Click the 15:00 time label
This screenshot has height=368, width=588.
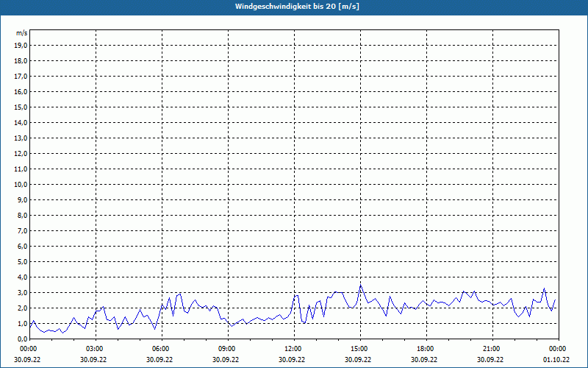[361, 349]
